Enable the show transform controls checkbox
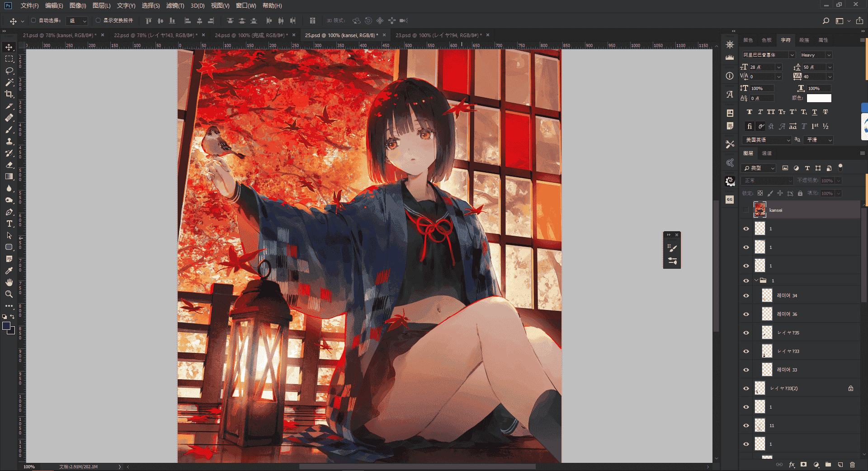Image resolution: width=868 pixels, height=471 pixels. (98, 20)
